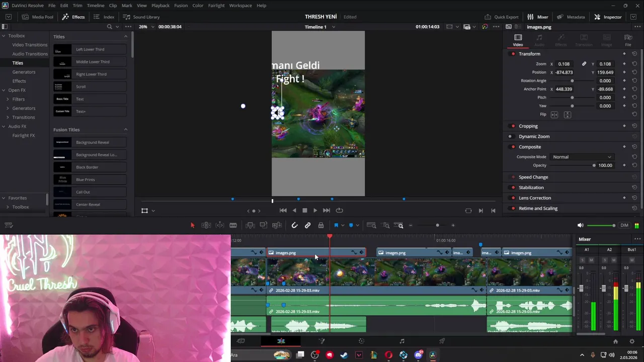Toggle linked selection chain icon

click(x=307, y=225)
